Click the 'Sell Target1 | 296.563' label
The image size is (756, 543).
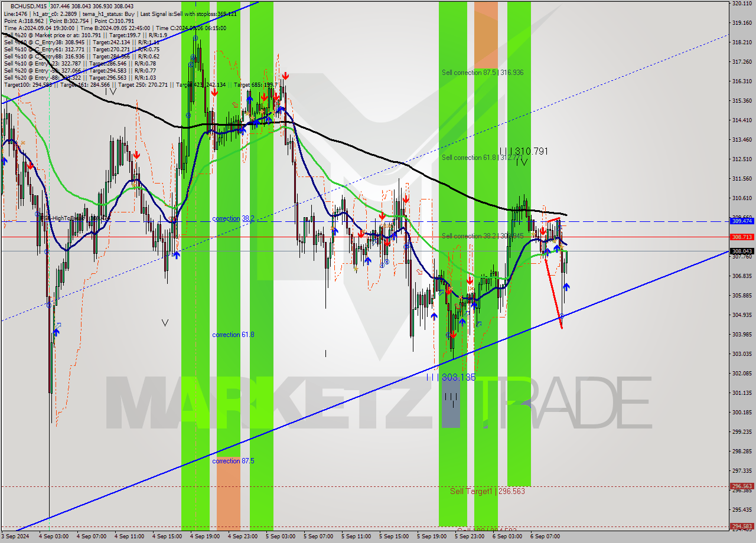(x=487, y=491)
